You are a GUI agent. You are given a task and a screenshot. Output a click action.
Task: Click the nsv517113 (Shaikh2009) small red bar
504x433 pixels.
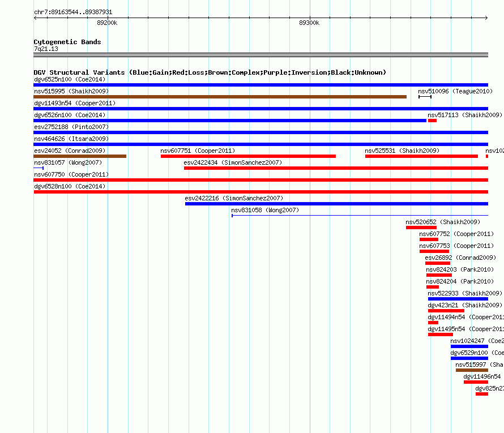point(432,121)
